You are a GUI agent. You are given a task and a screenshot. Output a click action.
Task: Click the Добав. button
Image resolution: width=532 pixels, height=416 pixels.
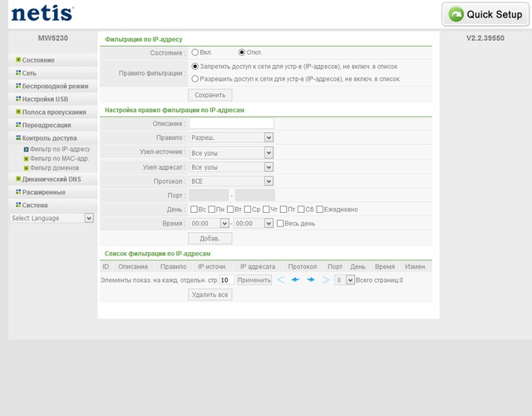pos(210,239)
